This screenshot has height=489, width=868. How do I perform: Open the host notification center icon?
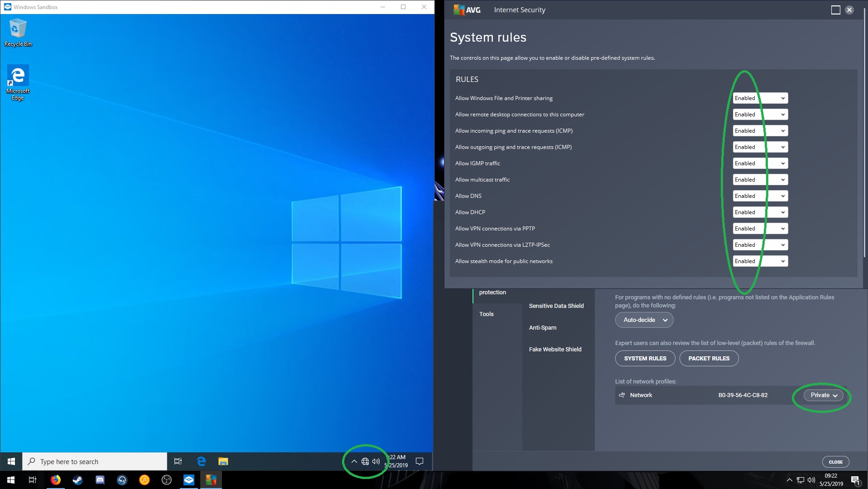(x=855, y=480)
